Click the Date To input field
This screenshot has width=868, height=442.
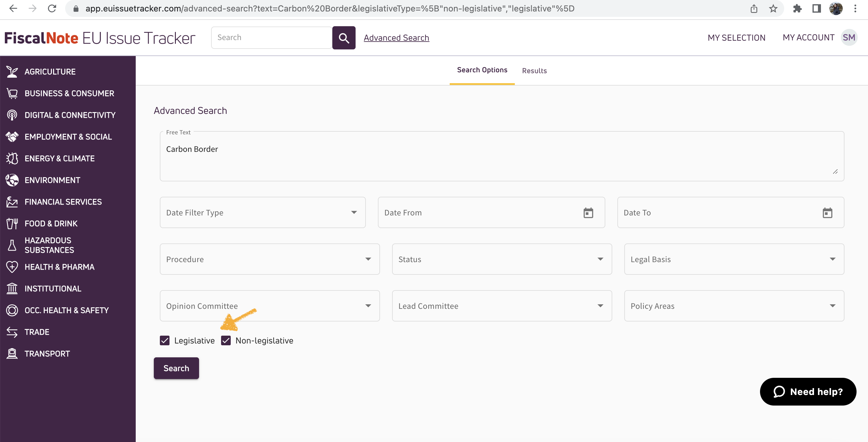(x=730, y=212)
